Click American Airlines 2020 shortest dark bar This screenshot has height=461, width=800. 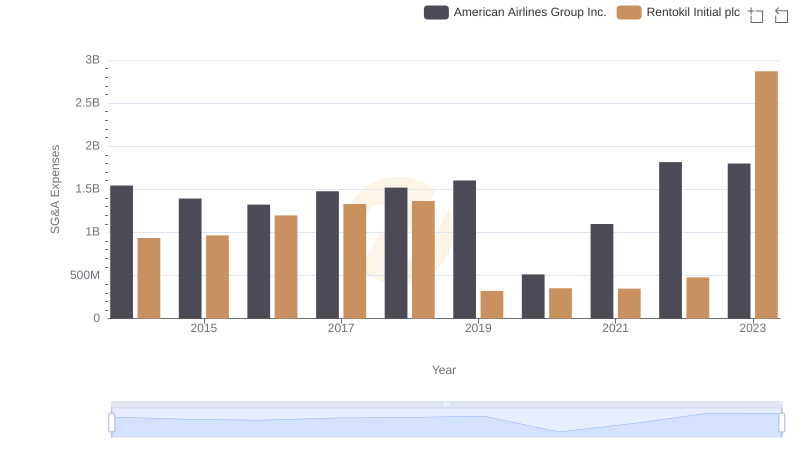click(x=533, y=296)
